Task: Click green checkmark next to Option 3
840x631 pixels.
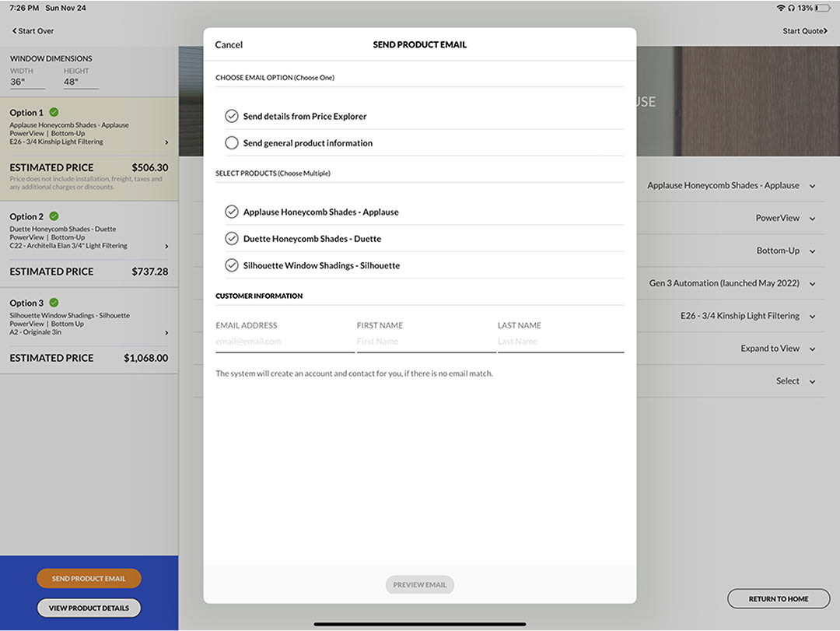Action: (54, 303)
